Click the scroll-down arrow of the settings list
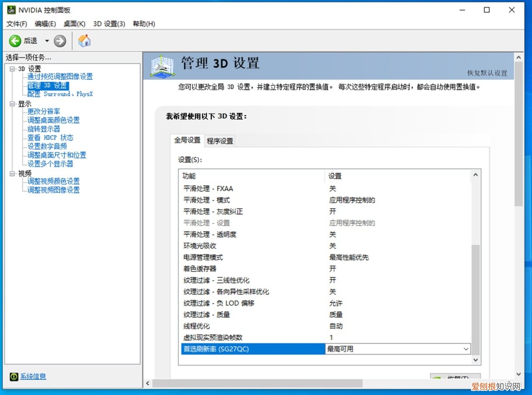This screenshot has width=532, height=395. point(475,360)
